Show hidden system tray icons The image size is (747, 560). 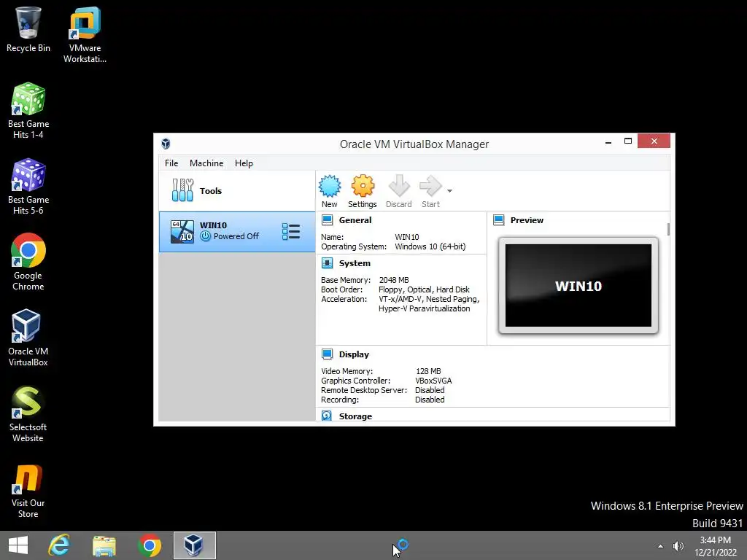(660, 546)
